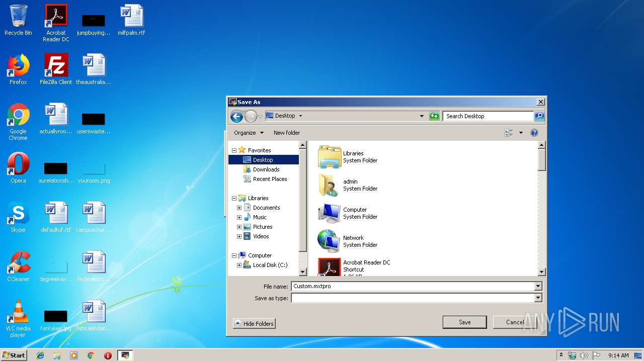Change the view with views icon

(x=509, y=133)
